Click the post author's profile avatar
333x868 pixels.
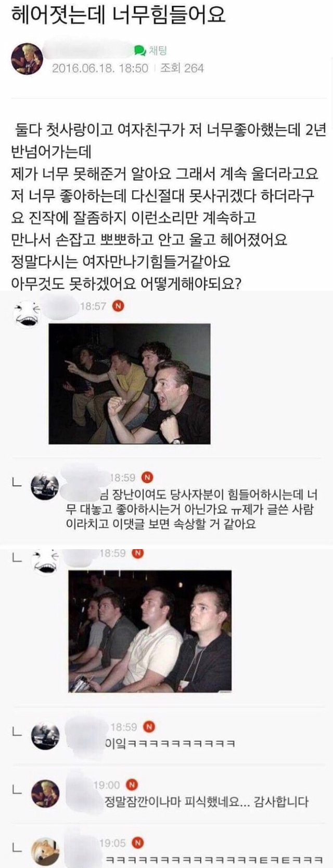tap(27, 59)
